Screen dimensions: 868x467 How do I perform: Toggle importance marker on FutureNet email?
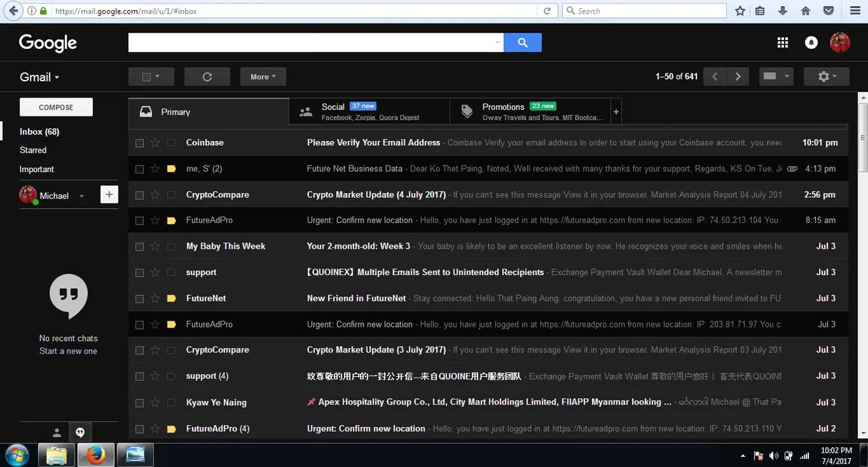click(172, 298)
